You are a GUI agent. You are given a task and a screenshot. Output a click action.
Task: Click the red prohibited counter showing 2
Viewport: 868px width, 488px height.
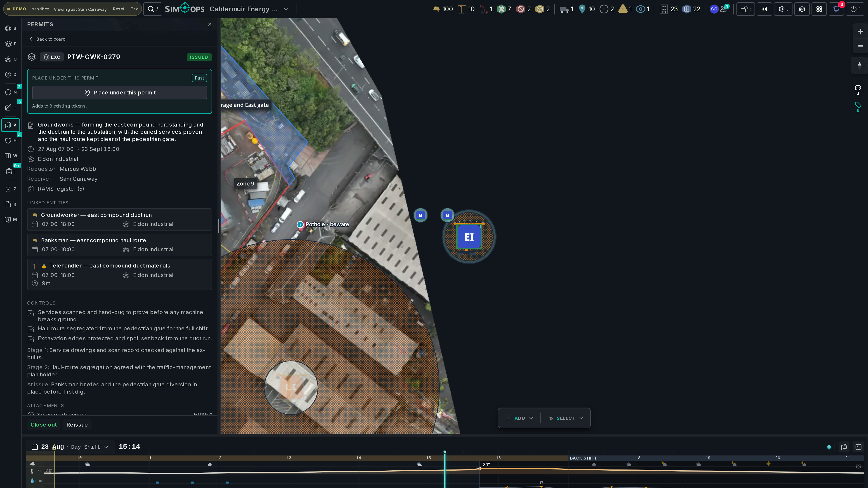[524, 9]
